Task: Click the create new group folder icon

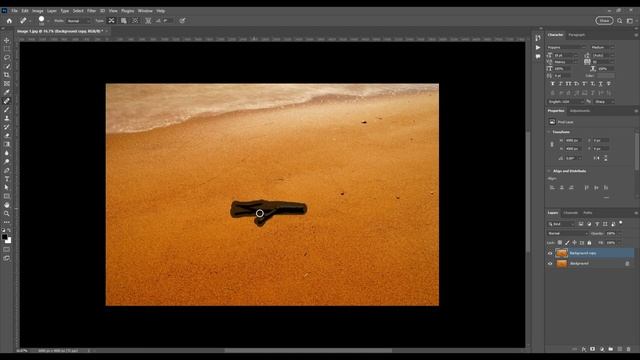Action: pos(611,349)
